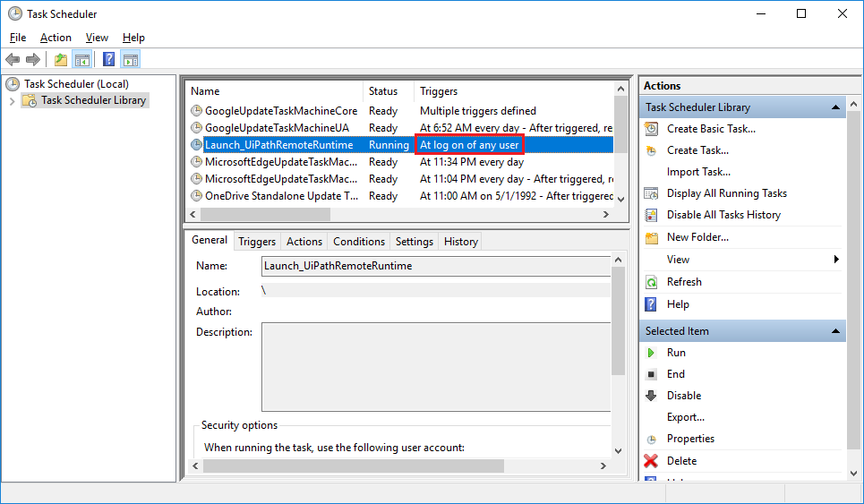Open the View submenu arrow

(x=836, y=260)
